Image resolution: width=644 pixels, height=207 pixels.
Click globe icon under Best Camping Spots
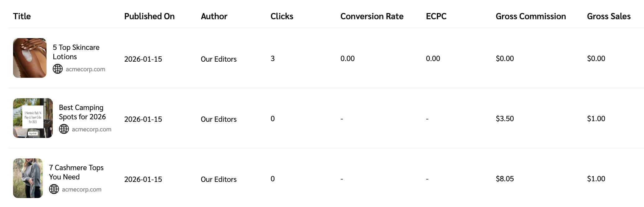(x=64, y=129)
